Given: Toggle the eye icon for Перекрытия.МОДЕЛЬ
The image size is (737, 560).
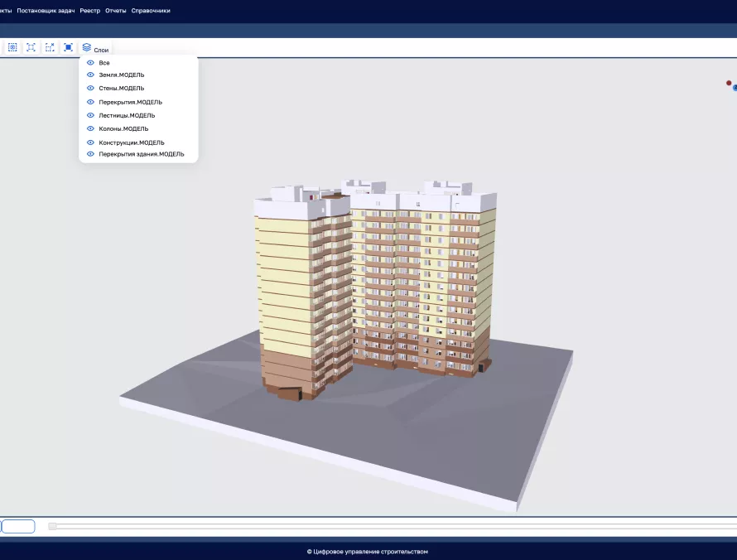Looking at the screenshot, I should pyautogui.click(x=90, y=102).
